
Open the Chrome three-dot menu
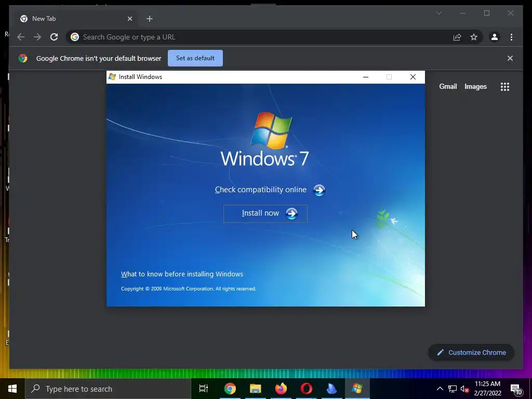pos(511,37)
